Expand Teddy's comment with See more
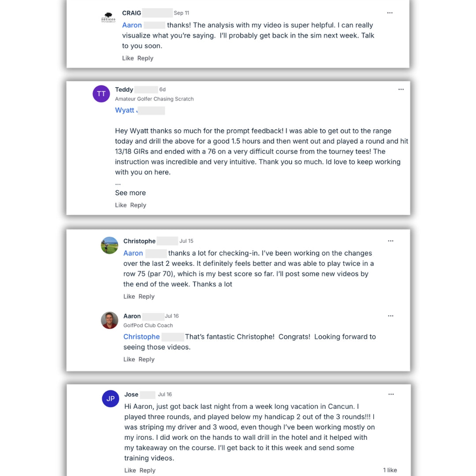Screen dimensions: 476x476 (130, 193)
